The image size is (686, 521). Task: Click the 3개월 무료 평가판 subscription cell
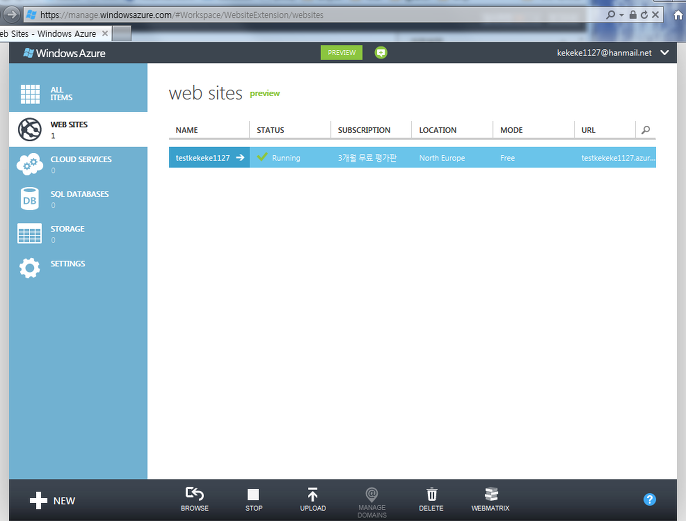(x=367, y=158)
